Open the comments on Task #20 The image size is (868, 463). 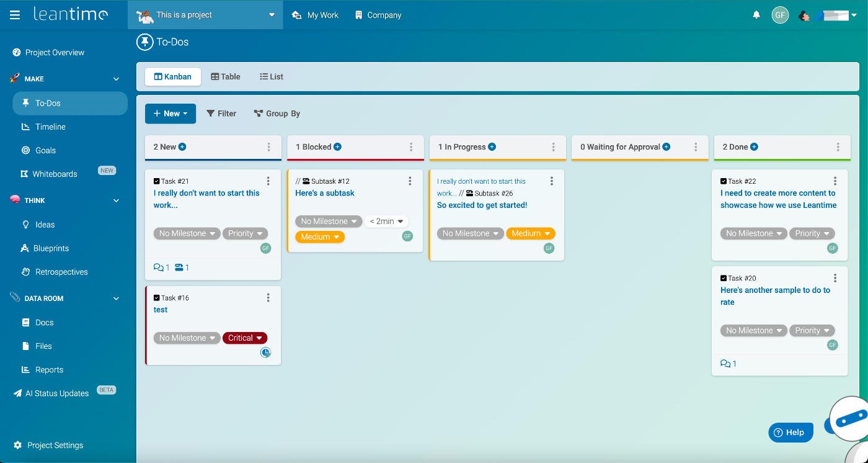point(727,363)
